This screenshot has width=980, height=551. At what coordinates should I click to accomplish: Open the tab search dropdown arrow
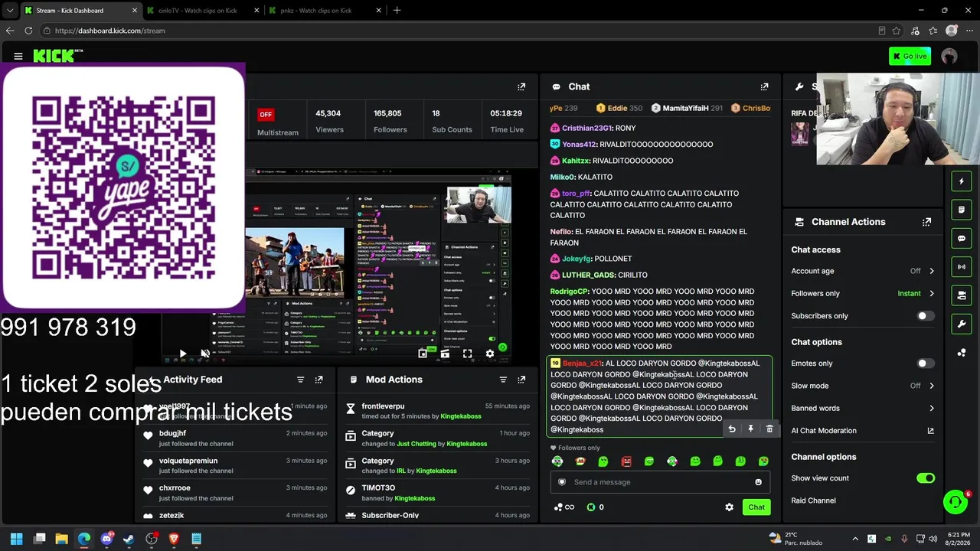[x=10, y=11]
